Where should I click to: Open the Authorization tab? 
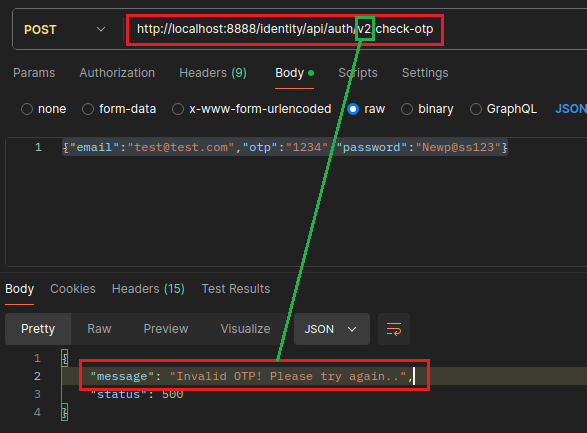point(117,73)
